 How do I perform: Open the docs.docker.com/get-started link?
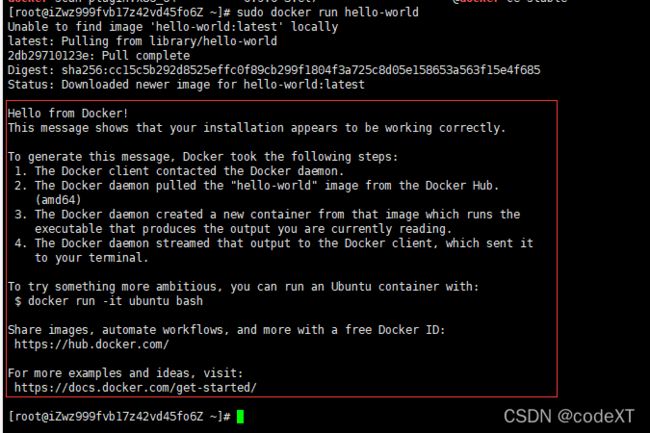point(136,388)
